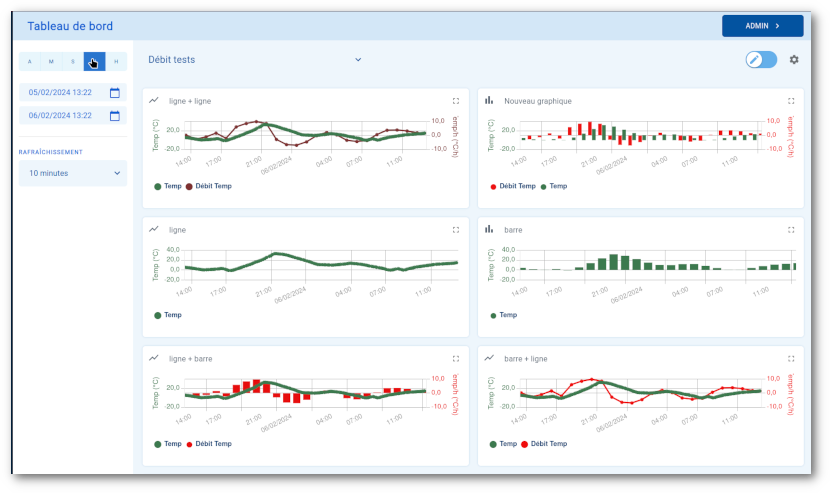This screenshot has width=830, height=493.
Task: Expand 'Nouveau graphique' chart to fullscreen
Action: coord(791,101)
